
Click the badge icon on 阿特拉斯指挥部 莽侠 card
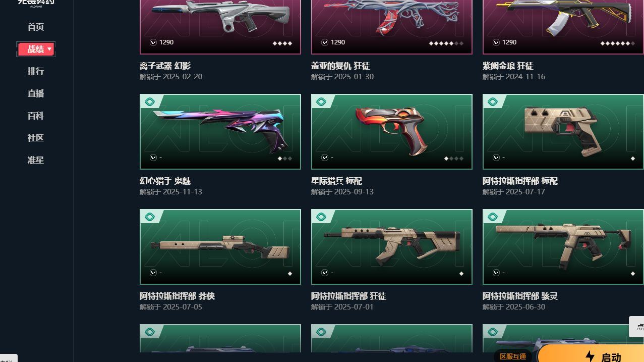[x=150, y=217]
